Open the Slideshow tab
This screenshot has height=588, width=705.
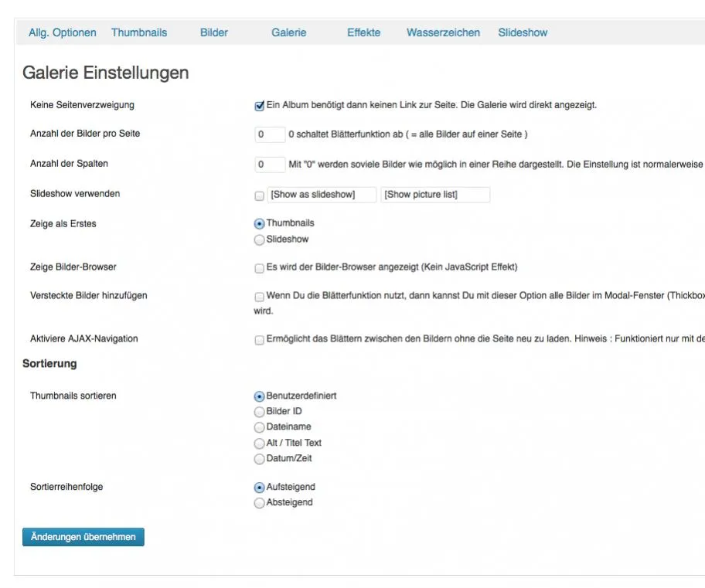pyautogui.click(x=523, y=32)
